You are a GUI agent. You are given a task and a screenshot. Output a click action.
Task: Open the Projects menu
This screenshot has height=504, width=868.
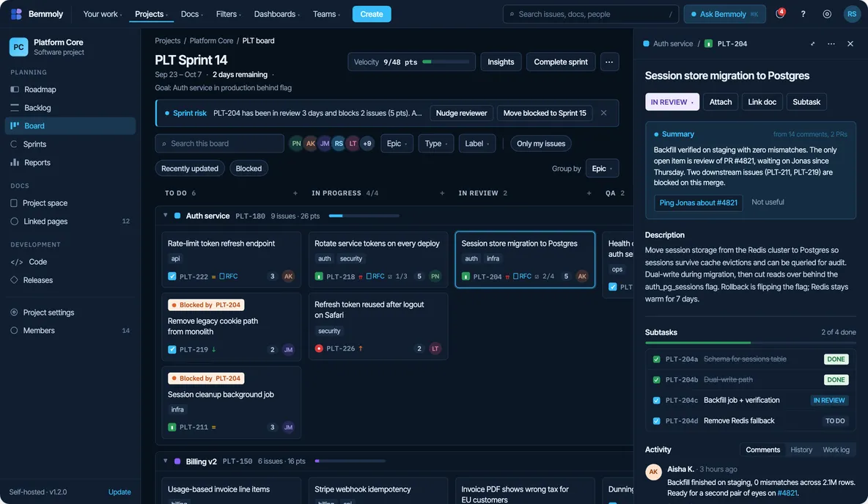151,14
